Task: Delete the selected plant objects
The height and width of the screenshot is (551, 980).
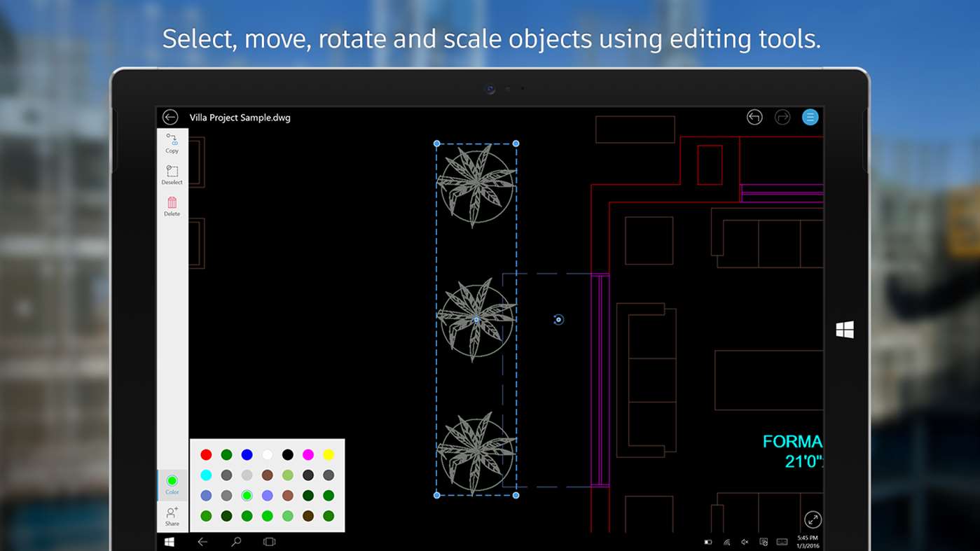Action: [172, 206]
